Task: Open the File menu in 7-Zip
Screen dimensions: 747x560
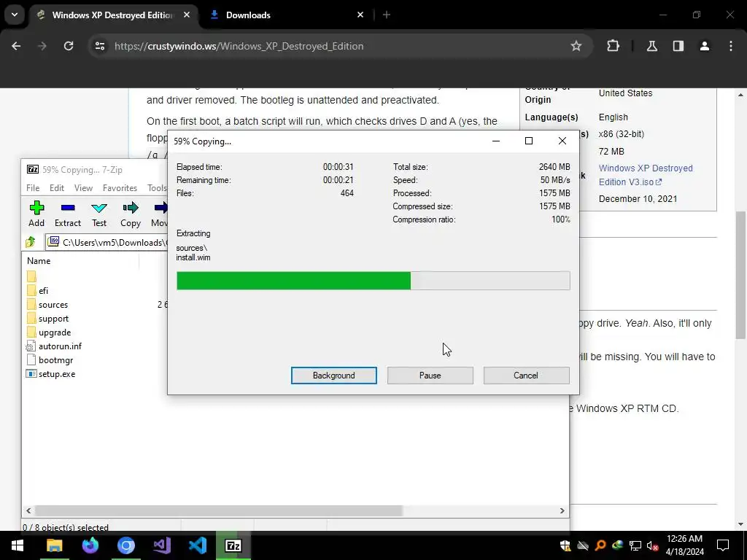Action: pos(33,188)
